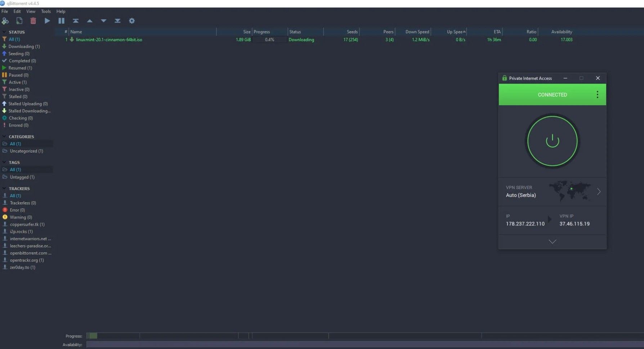Click the bottom Progress pieces bar
This screenshot has height=349, width=644.
(x=365, y=336)
